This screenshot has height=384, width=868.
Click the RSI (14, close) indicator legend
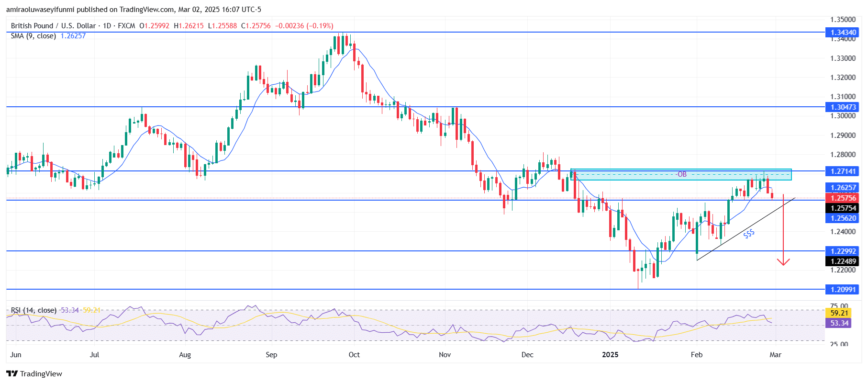pyautogui.click(x=33, y=310)
